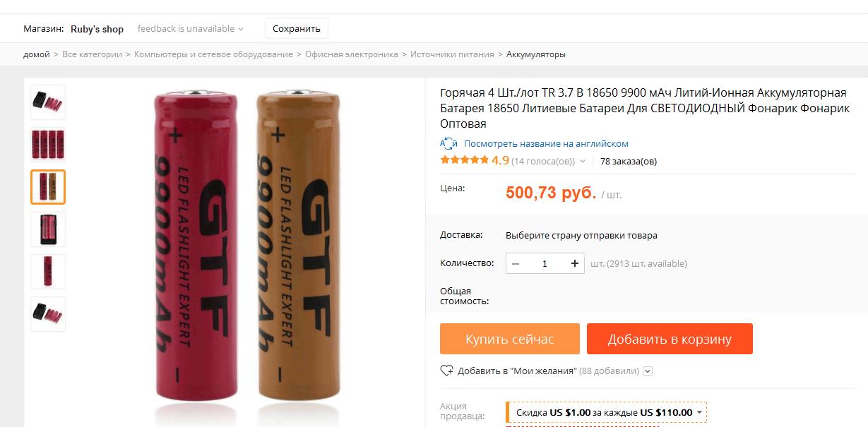868x427 pixels.
Task: Expand the votes rating breakdown chevron
Action: (583, 162)
